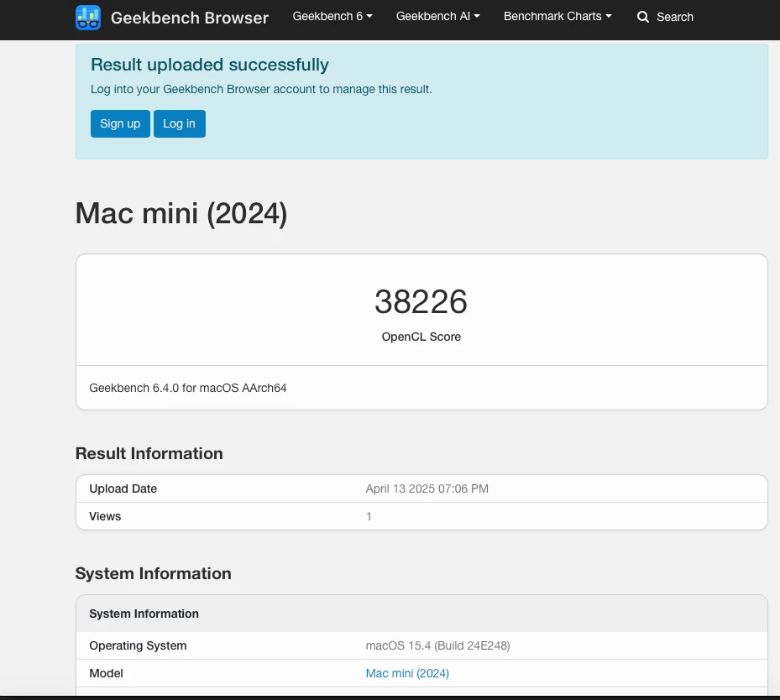Viewport: 780px width, 700px height.
Task: Click Geekbench 6.4.0 for macOS AArch64 text
Action: tap(188, 388)
